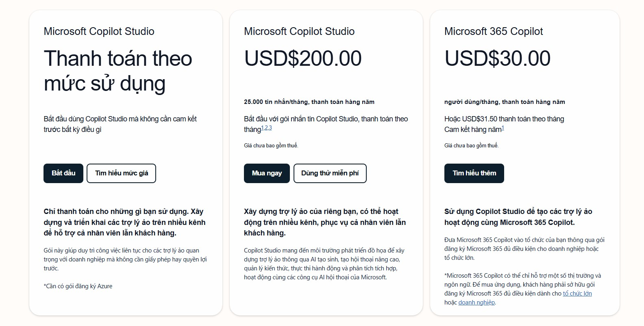644x326 pixels.
Task: Click the USD$30.00 price text
Action: tap(497, 58)
